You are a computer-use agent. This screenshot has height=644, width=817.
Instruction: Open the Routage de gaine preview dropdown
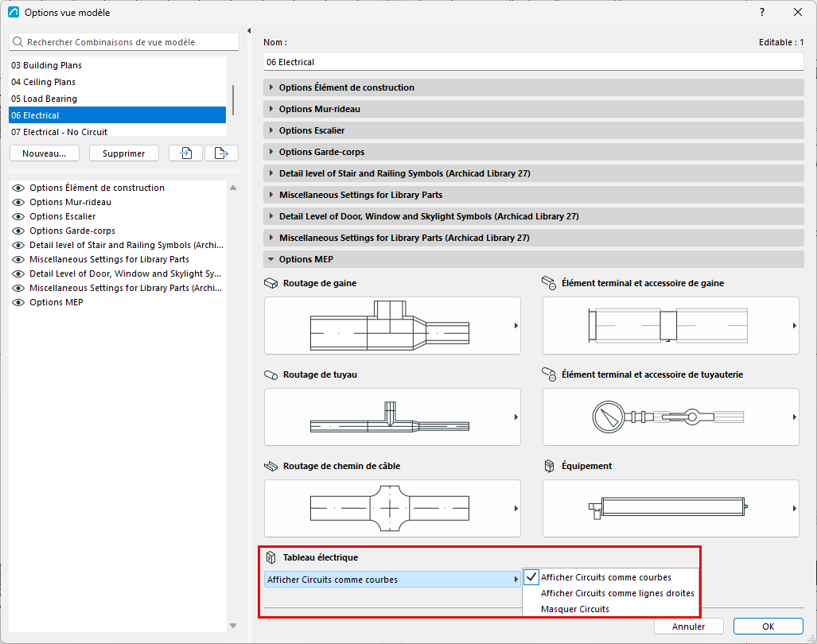click(392, 326)
